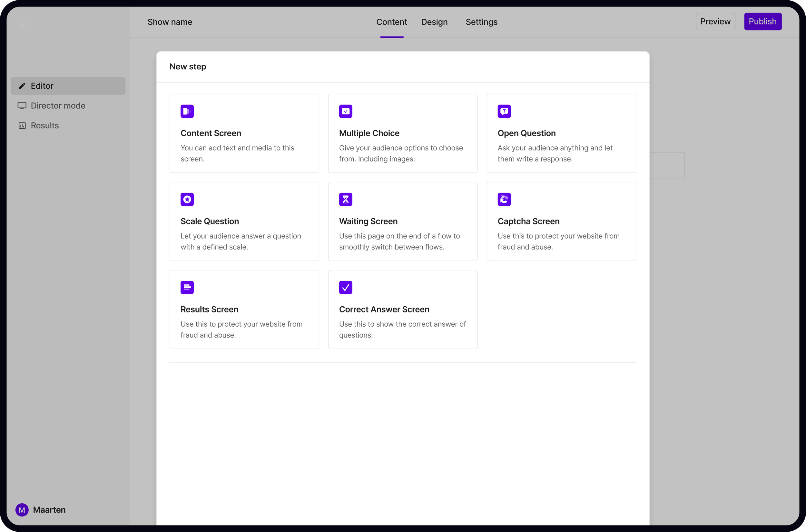806x532 pixels.
Task: Click the back arrow in the sidebar
Action: [x=25, y=25]
